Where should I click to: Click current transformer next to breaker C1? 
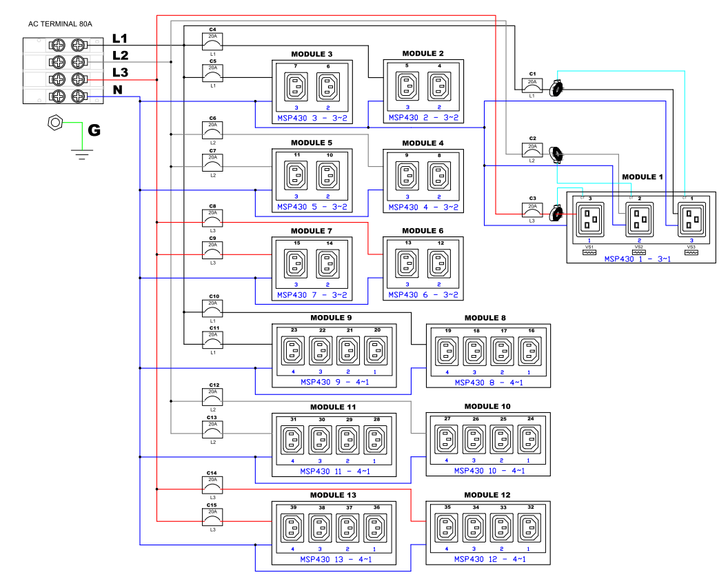pyautogui.click(x=557, y=88)
